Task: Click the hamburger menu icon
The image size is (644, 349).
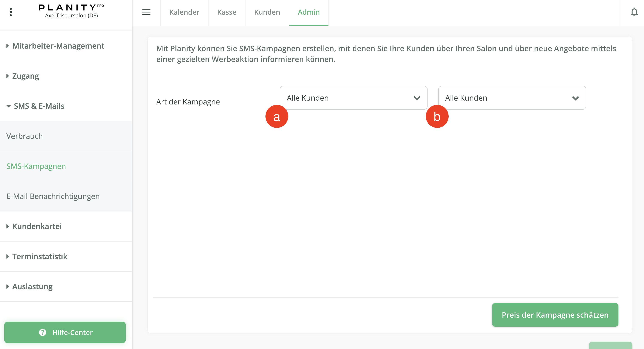Action: pos(146,12)
